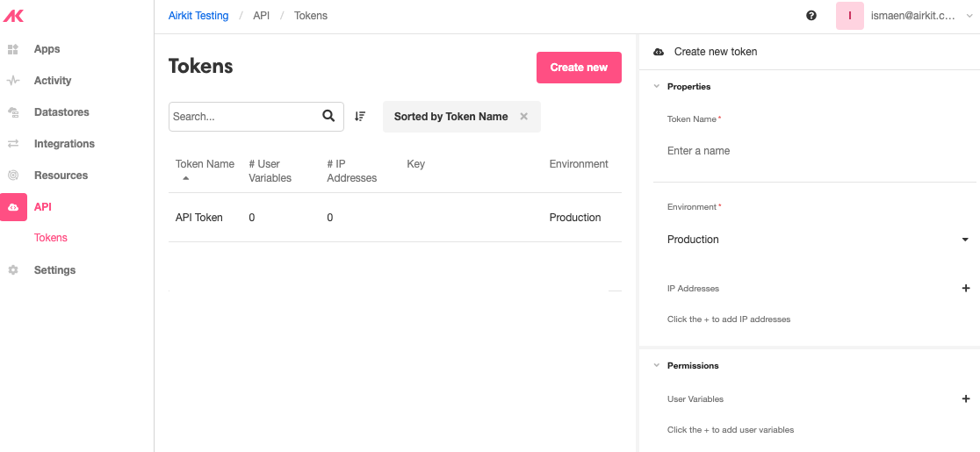
Task: Click cloud icon beside Create new token
Action: click(x=658, y=52)
